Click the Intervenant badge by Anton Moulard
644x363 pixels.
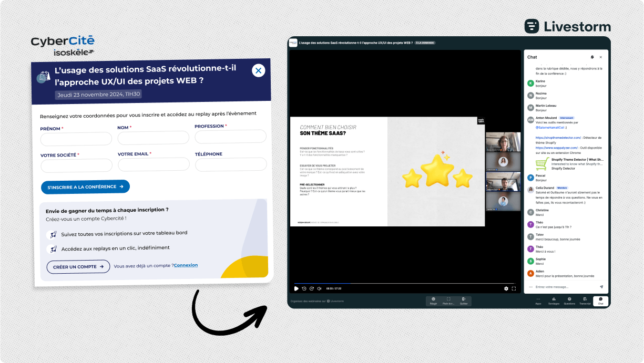(567, 118)
